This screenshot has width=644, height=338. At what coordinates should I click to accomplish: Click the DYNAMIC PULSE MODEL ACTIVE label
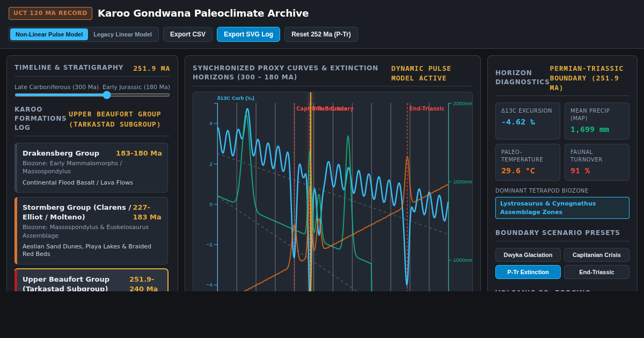pyautogui.click(x=421, y=74)
